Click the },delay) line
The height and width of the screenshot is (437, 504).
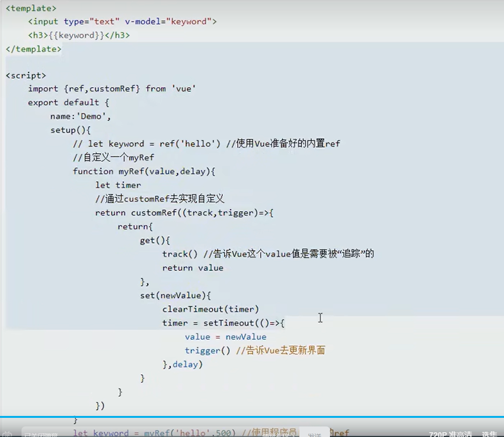[183, 365]
